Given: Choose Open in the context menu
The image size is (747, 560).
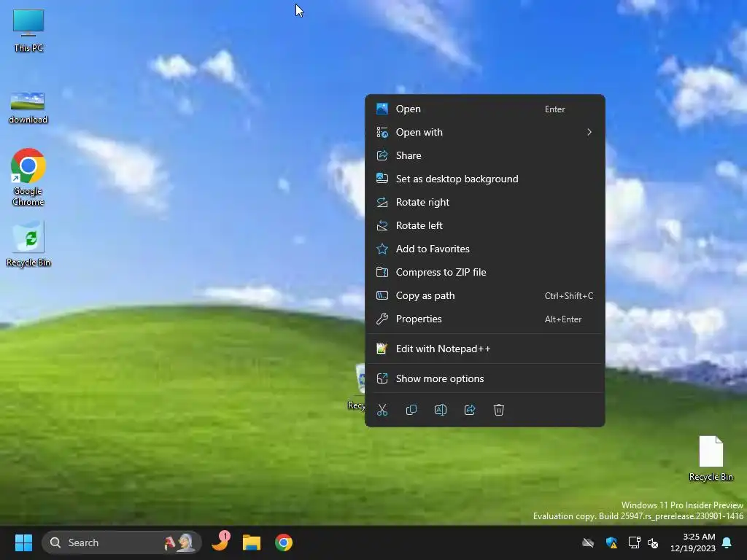Looking at the screenshot, I should click(x=485, y=109).
